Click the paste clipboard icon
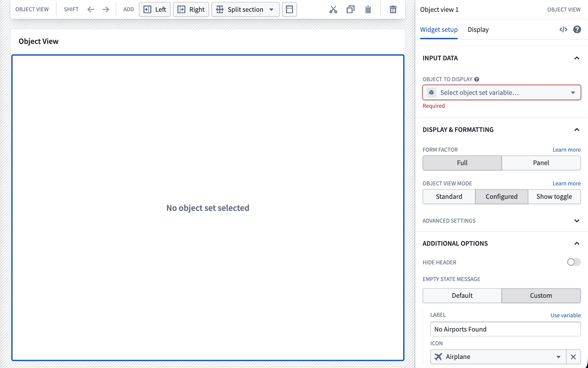 pyautogui.click(x=368, y=10)
